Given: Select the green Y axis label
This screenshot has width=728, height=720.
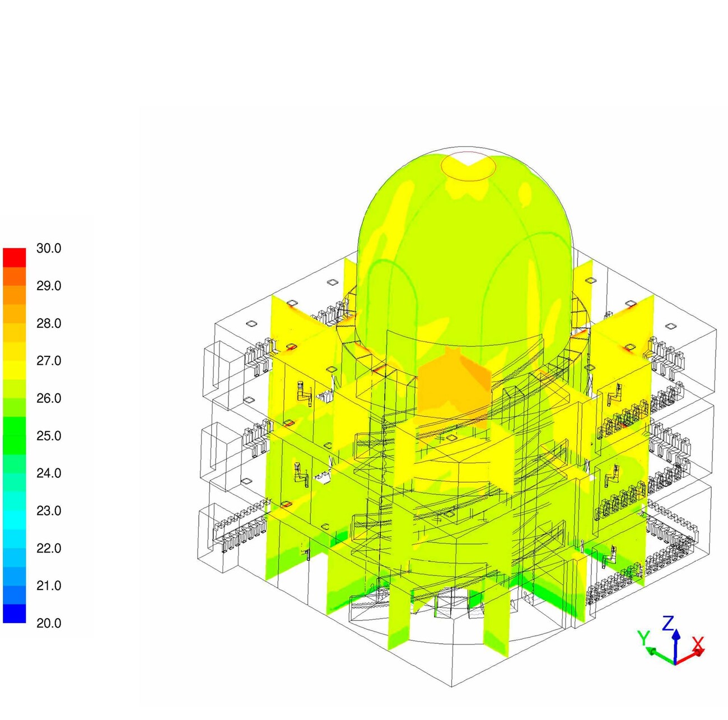Looking at the screenshot, I should (644, 638).
